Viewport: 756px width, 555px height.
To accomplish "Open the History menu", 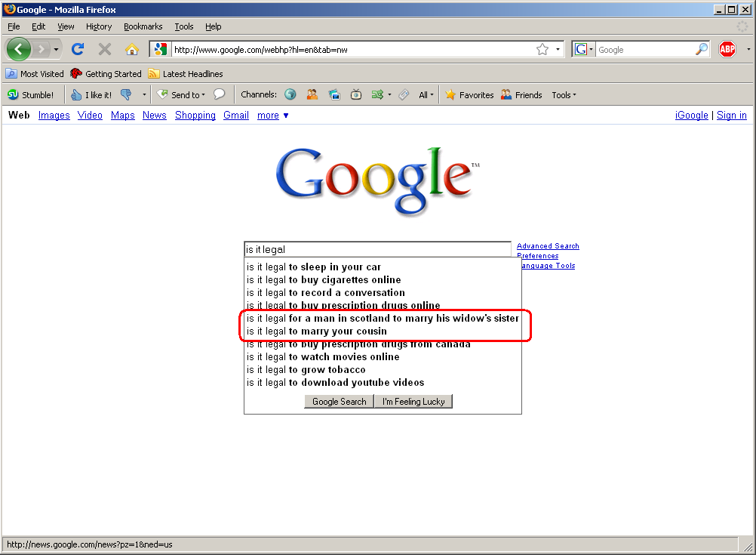I will tap(99, 26).
